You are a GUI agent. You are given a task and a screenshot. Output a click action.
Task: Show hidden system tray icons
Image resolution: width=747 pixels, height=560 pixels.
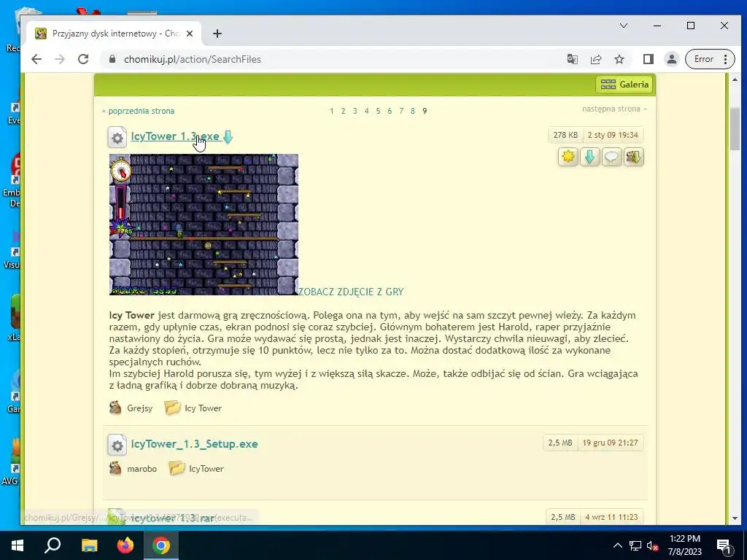pyautogui.click(x=617, y=545)
